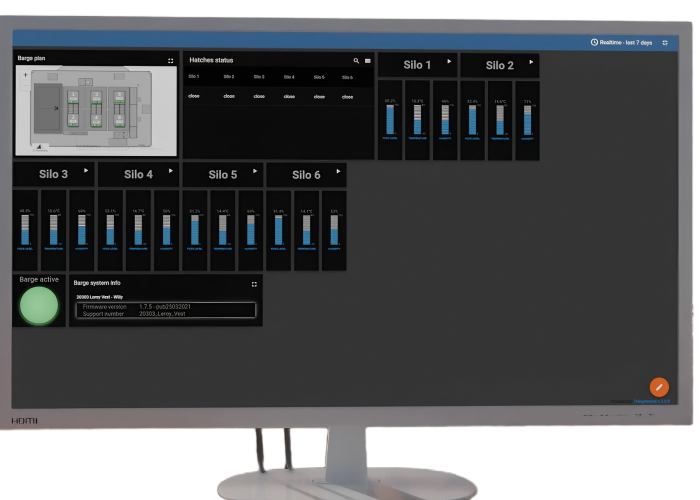Select '20303 Leroy Vest - Willy' heading
The image size is (700, 500).
(x=100, y=297)
